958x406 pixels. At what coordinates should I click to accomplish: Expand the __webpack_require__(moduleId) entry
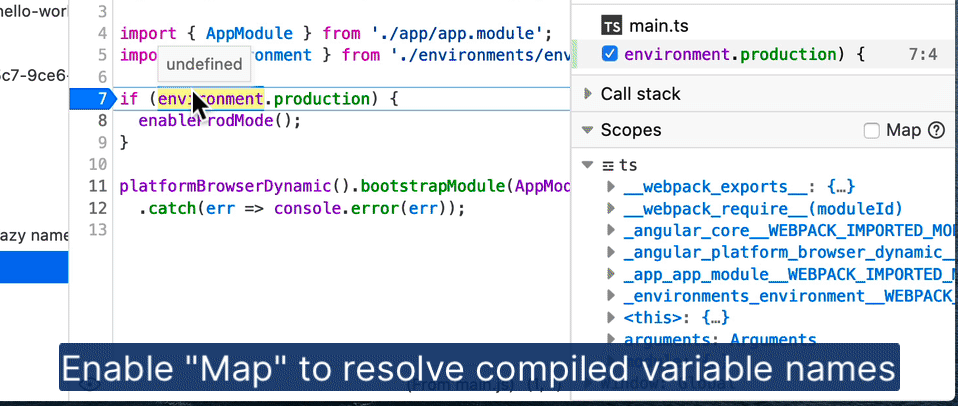pyautogui.click(x=611, y=209)
